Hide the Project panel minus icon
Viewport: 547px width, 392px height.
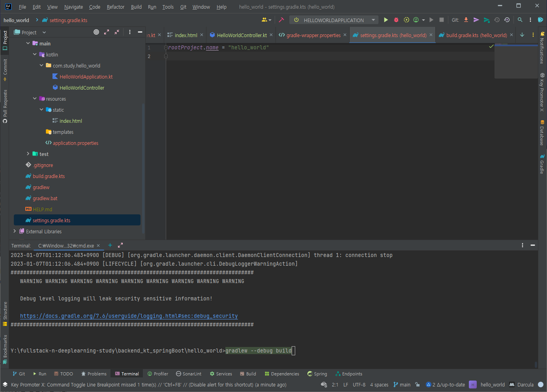pos(140,32)
